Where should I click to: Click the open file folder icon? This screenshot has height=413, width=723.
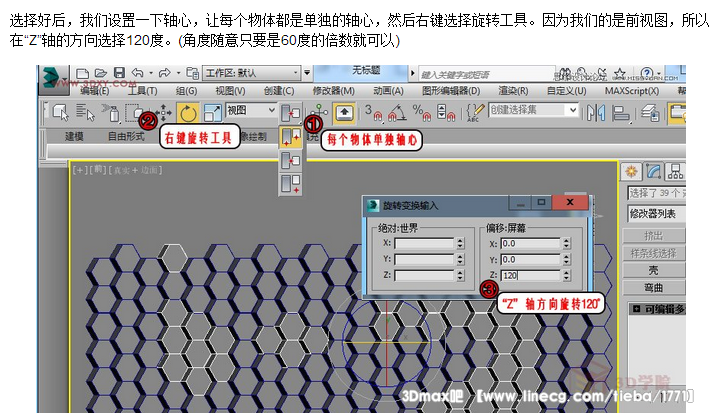click(101, 73)
